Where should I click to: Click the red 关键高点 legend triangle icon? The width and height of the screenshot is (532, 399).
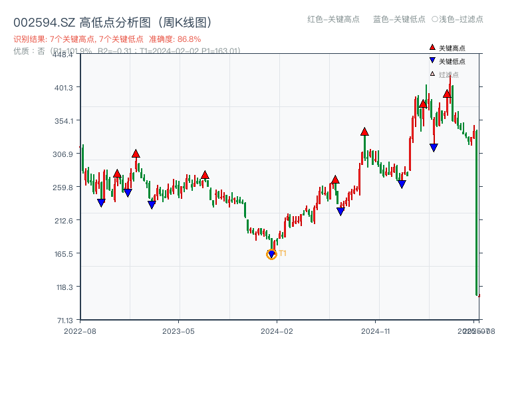(x=432, y=47)
